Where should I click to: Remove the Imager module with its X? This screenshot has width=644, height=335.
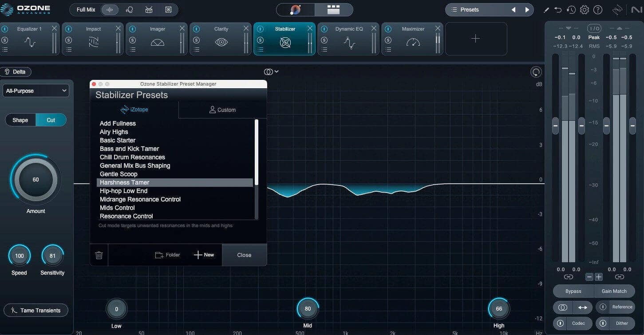182,28
